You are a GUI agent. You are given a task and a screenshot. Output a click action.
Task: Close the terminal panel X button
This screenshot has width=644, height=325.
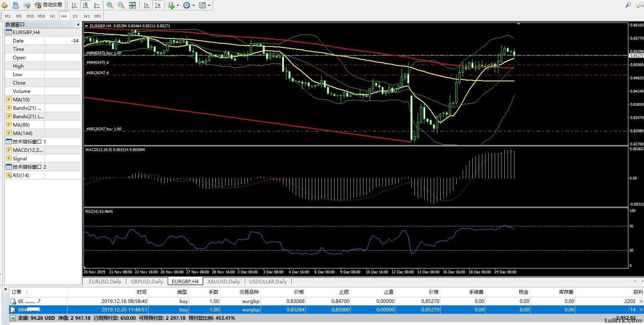[5, 289]
